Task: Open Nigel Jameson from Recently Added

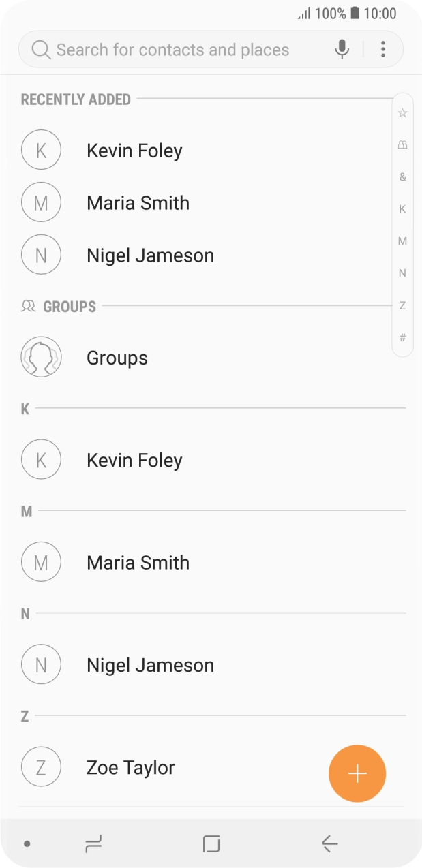Action: (150, 255)
